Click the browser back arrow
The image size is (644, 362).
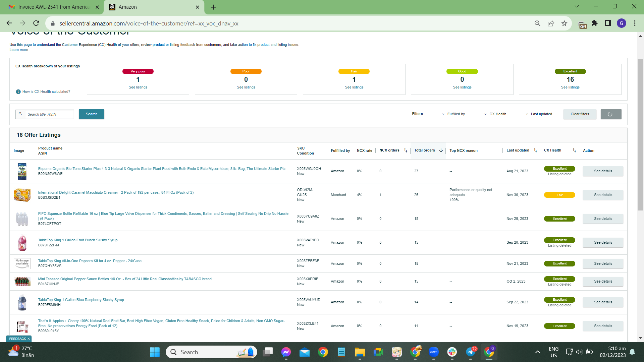[x=9, y=23]
